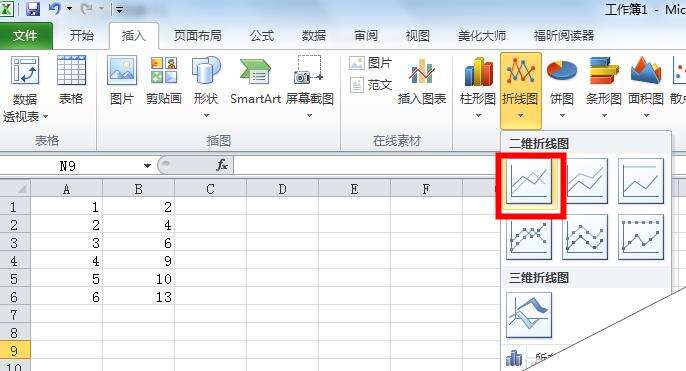Select column C header

click(210, 189)
